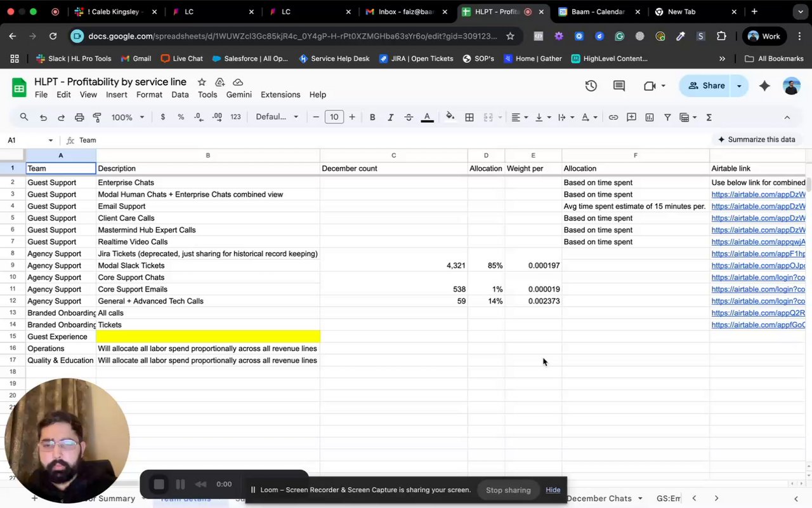812x508 pixels.
Task: Open the Extensions menu
Action: [280, 95]
